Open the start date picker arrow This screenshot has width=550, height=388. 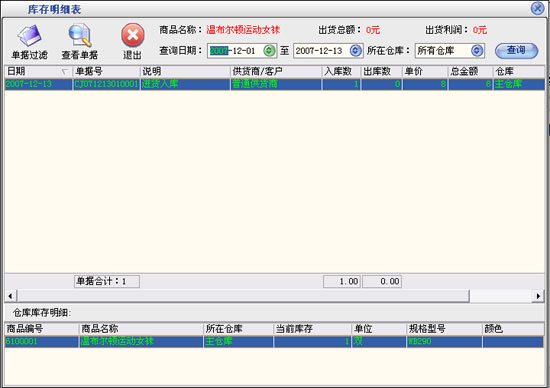269,51
